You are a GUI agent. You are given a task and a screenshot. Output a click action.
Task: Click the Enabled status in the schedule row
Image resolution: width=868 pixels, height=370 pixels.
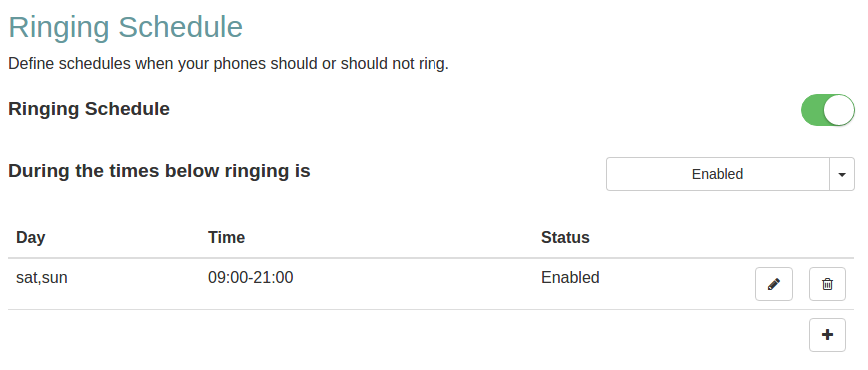(570, 277)
